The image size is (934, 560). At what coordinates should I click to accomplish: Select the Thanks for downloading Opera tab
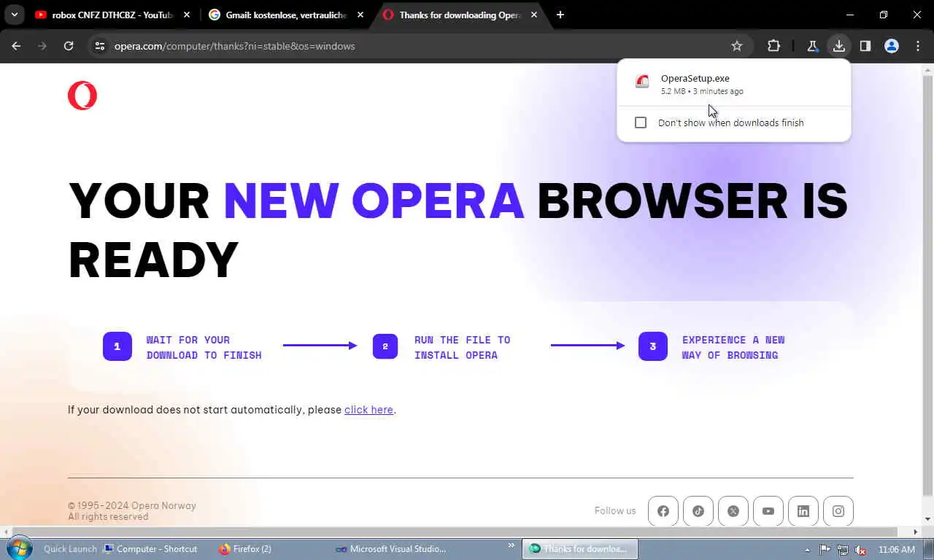460,15
